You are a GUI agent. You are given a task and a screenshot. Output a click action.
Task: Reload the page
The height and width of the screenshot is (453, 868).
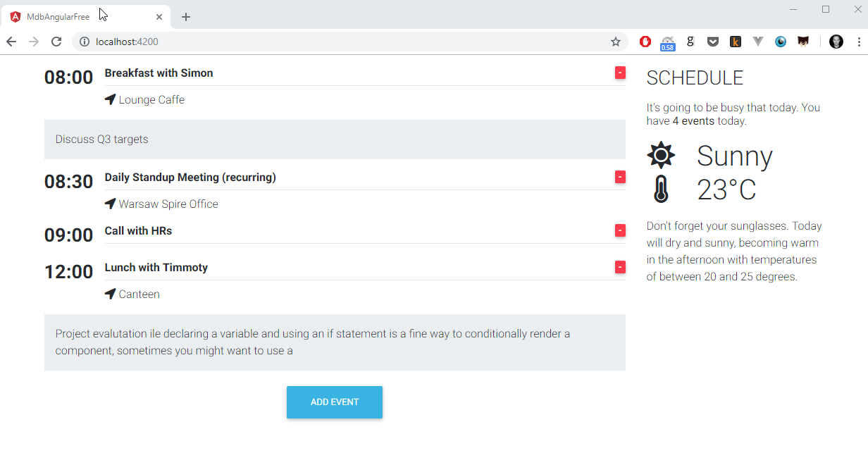point(56,42)
